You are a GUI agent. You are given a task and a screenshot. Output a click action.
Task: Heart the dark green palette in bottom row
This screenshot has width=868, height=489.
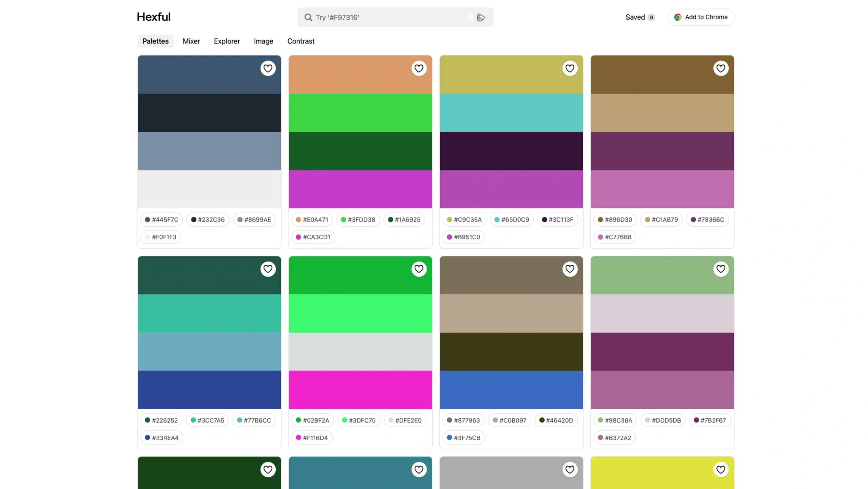pyautogui.click(x=268, y=470)
